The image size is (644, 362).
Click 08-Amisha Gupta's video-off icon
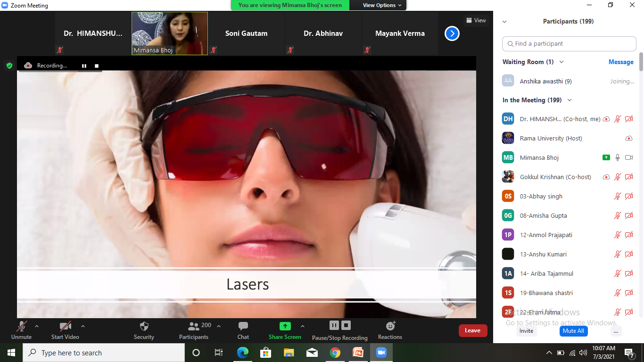(629, 216)
